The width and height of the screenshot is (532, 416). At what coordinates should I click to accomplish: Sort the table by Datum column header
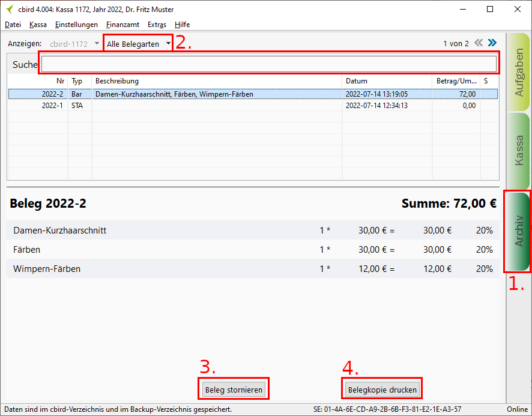(387, 81)
